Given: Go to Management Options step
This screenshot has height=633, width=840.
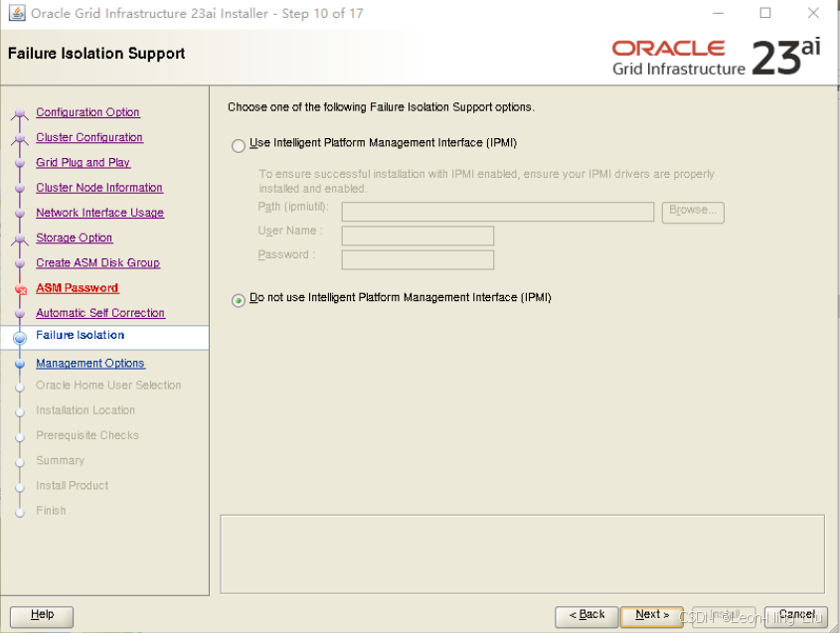Looking at the screenshot, I should click(x=90, y=364).
